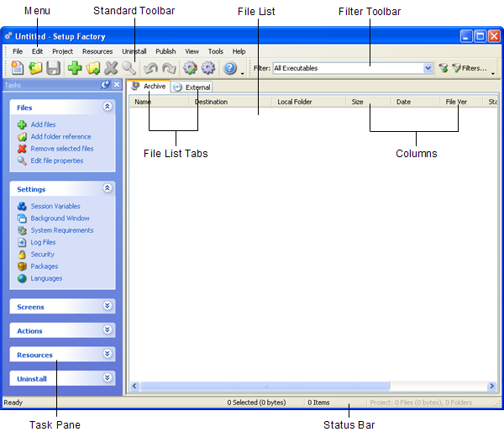Click the Open Project folder icon
504x437 pixels.
[35, 69]
